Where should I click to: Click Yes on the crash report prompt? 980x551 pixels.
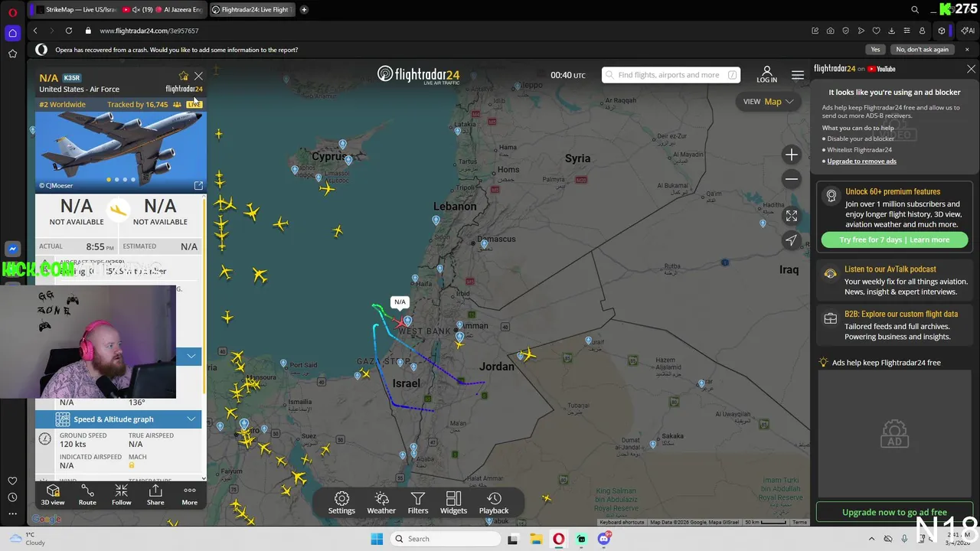[x=875, y=50]
